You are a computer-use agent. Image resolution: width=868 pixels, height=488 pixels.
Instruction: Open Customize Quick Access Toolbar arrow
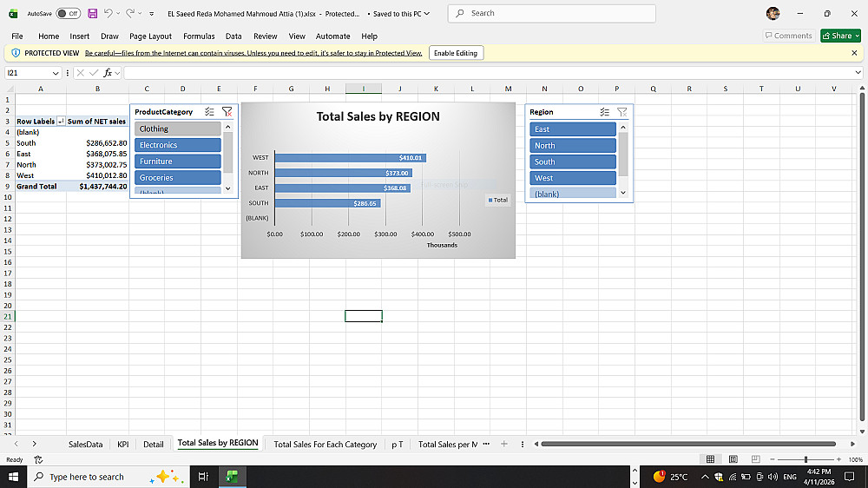pos(152,14)
